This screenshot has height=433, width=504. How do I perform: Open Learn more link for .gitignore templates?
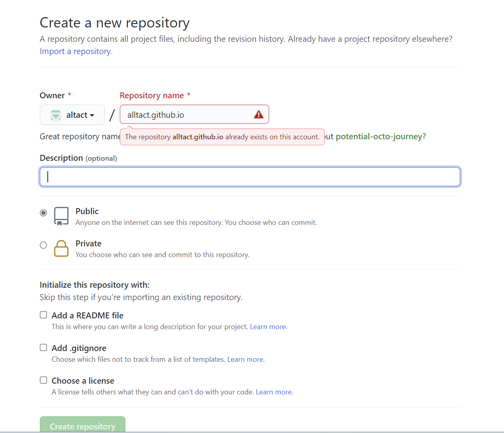tap(246, 359)
